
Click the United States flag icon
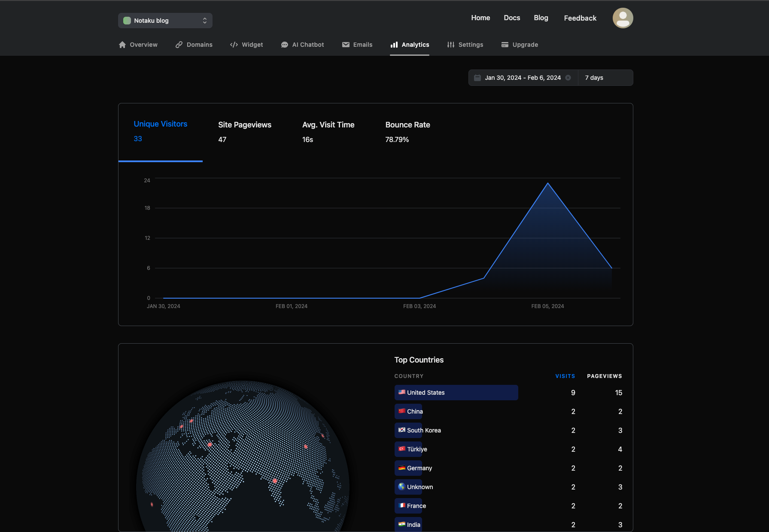tap(402, 392)
